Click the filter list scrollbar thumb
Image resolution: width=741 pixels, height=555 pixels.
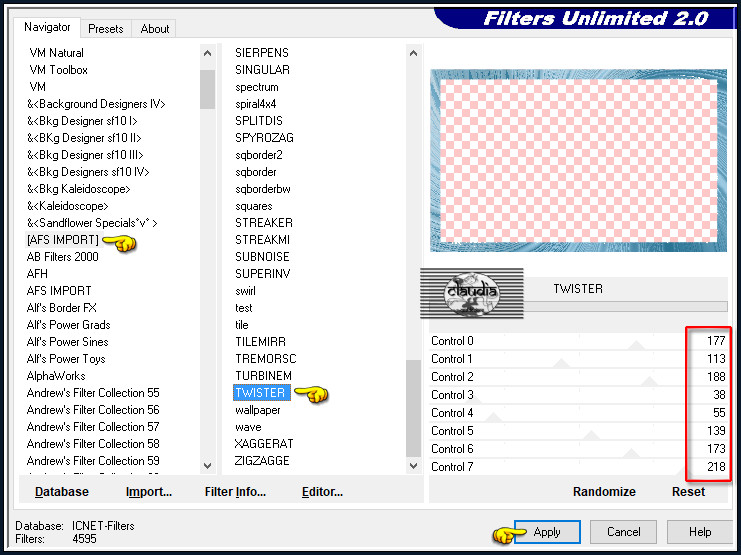coord(414,408)
